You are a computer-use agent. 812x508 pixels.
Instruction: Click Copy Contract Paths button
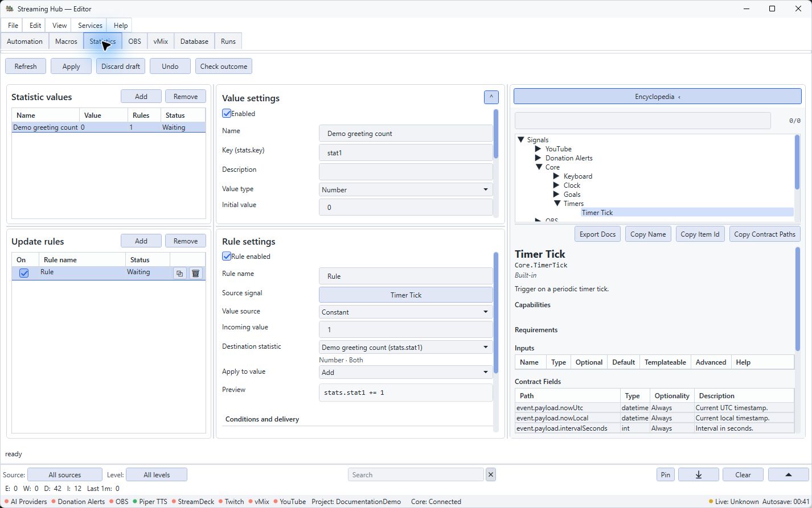point(765,234)
